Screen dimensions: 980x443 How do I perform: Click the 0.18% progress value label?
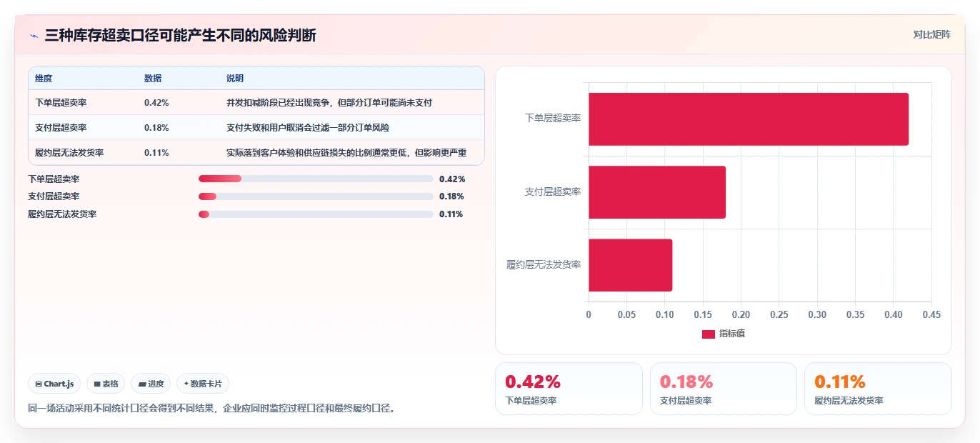click(x=452, y=196)
